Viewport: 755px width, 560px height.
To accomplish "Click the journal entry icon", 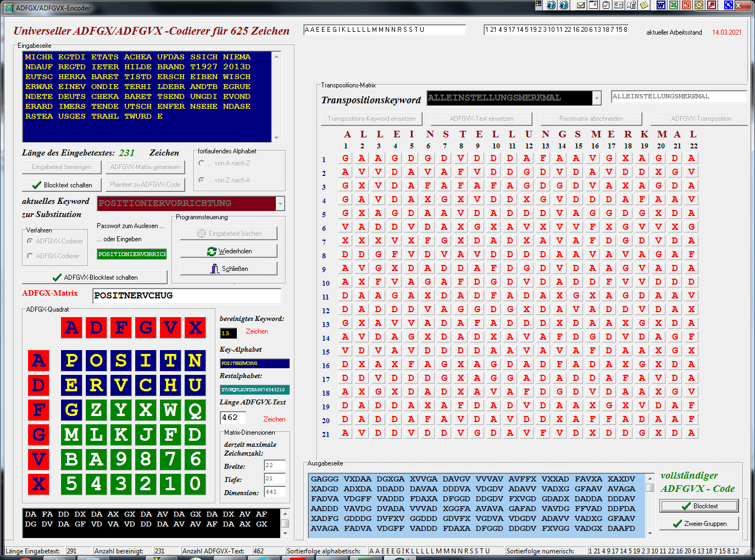I will pyautogui.click(x=631, y=5).
